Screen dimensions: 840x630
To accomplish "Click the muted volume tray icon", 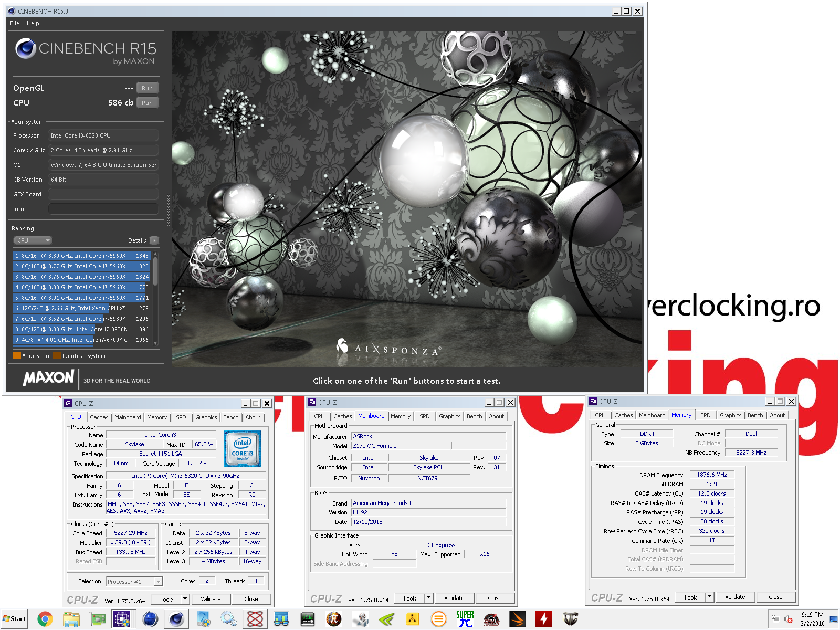I will pos(789,619).
